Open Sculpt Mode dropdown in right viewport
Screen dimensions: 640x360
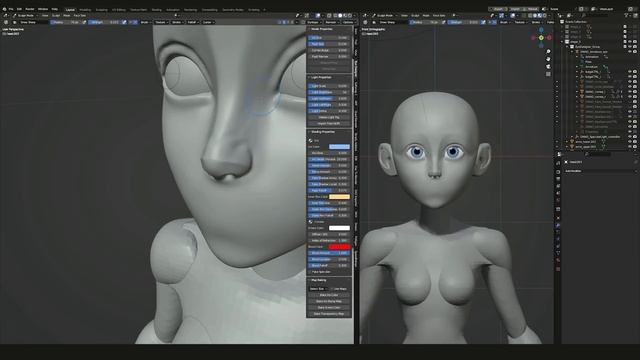(x=384, y=16)
